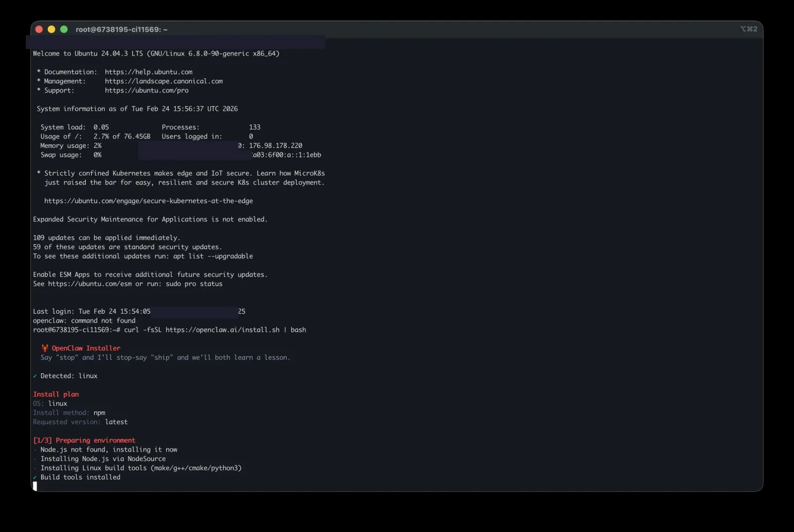
Task: Click the 'Swap usage: 0%' entry
Action: tap(71, 155)
